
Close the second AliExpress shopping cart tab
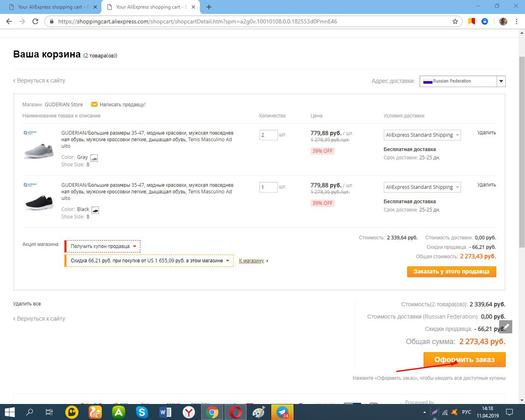click(193, 7)
